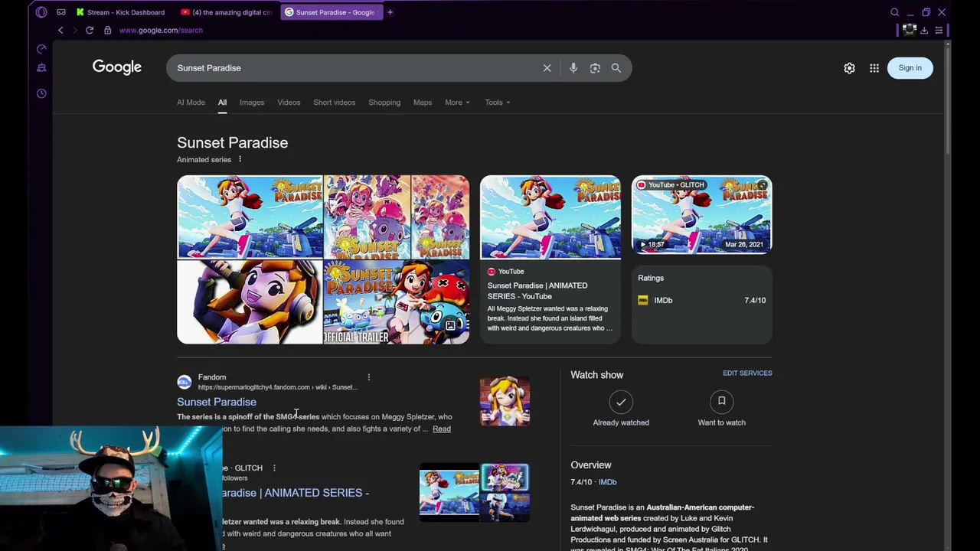Open the GX Corner gamepad icon

pyautogui.click(x=61, y=12)
